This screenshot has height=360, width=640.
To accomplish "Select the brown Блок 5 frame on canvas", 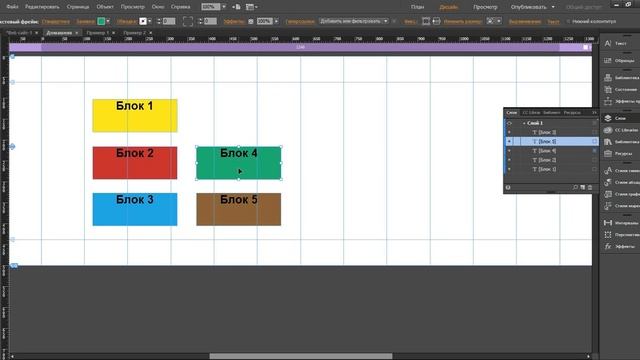I will click(239, 209).
